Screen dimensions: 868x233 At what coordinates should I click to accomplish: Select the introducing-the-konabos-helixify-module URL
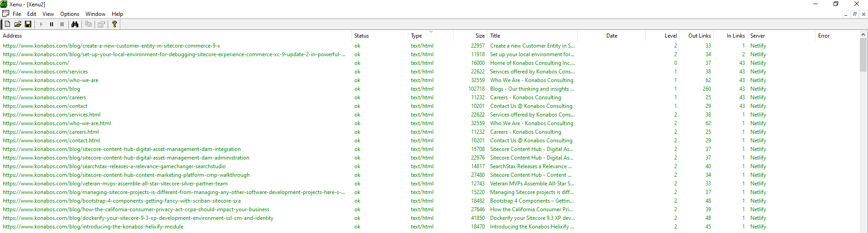point(93,227)
